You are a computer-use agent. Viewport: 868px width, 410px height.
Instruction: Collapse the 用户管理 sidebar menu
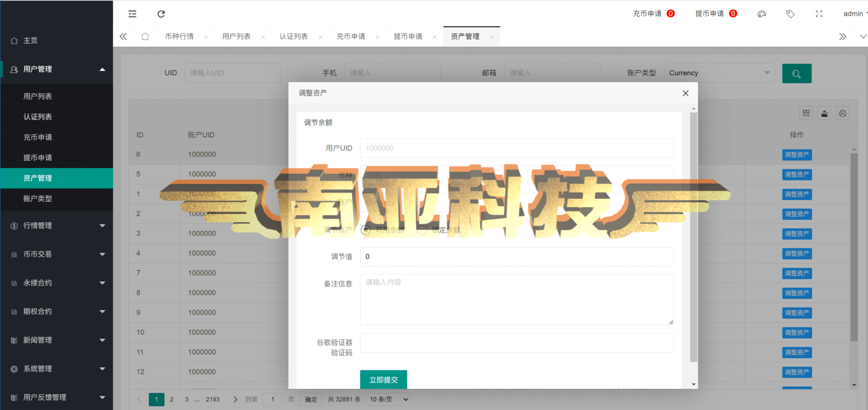[x=57, y=69]
